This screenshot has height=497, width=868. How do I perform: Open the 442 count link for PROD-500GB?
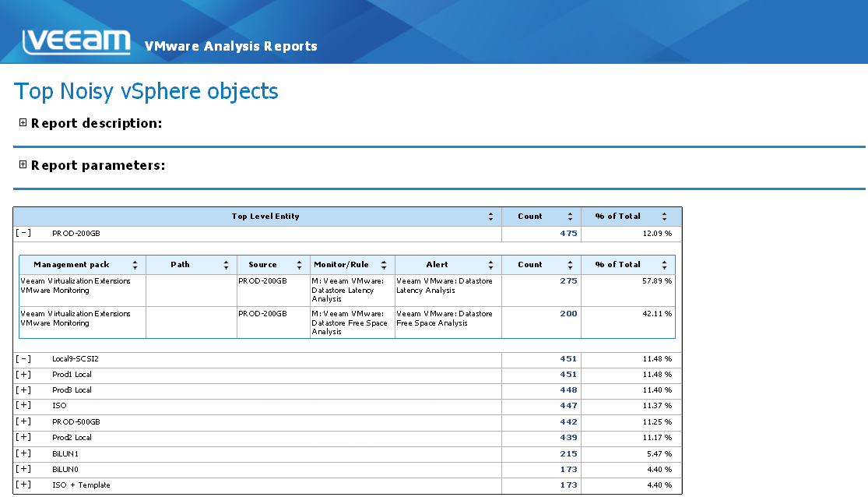(x=568, y=421)
